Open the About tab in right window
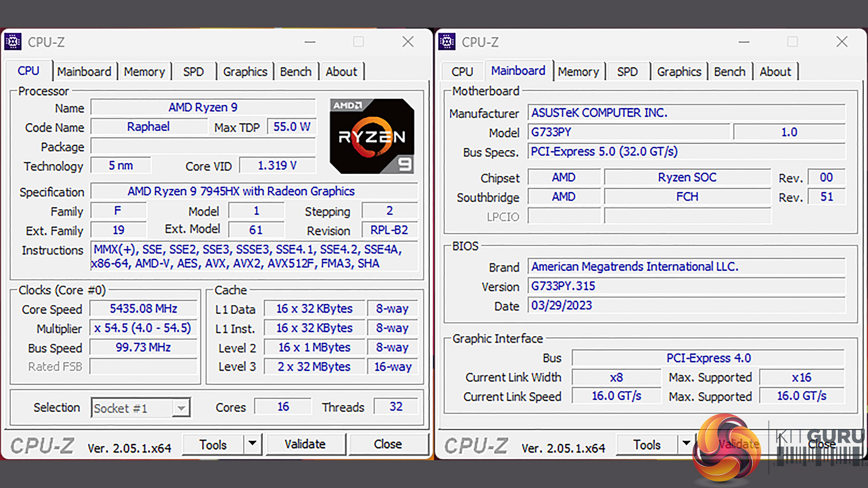868x488 pixels. [775, 72]
